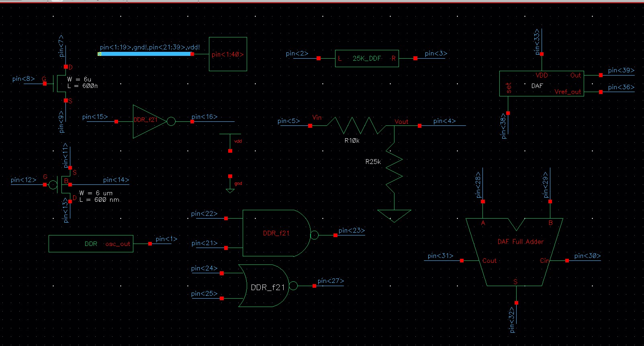Click the pin<4> Vout label
644x346 pixels.
444,121
